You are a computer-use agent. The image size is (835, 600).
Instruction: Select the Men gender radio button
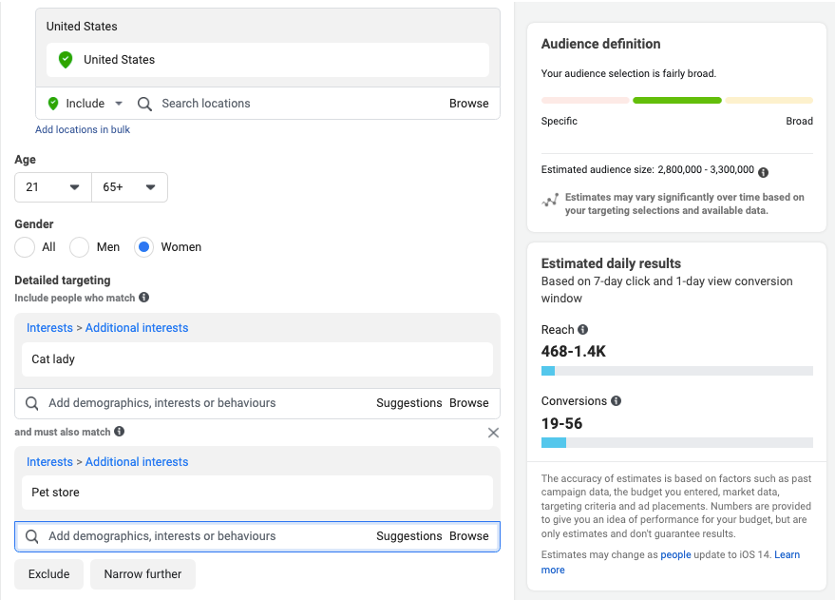pos(80,247)
